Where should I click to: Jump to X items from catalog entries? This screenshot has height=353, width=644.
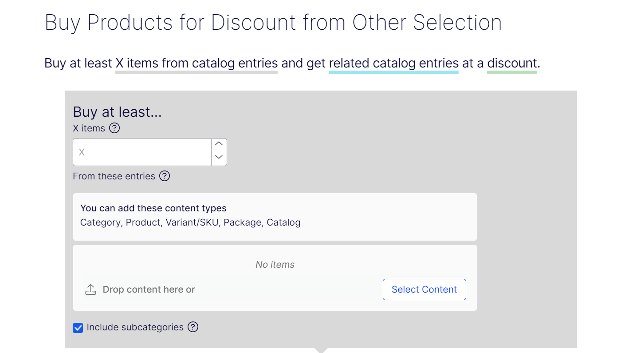[x=196, y=63]
